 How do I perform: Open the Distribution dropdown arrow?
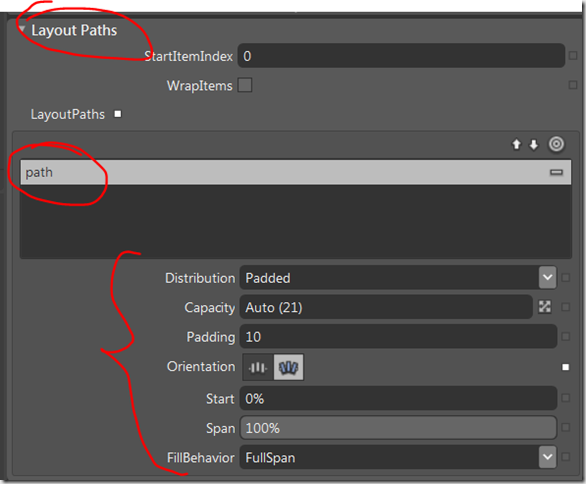point(547,277)
